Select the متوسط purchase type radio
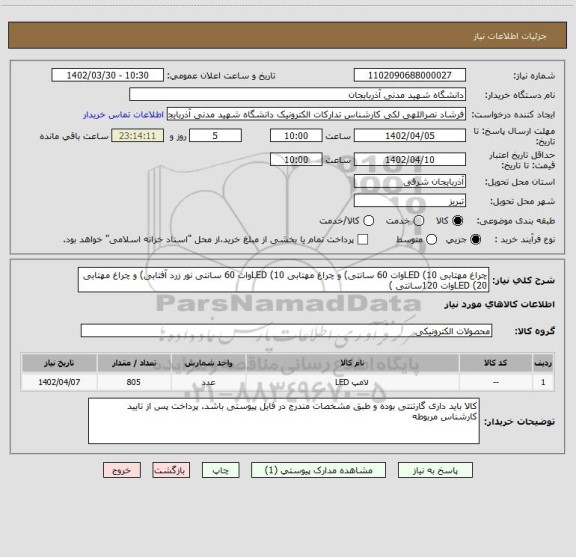The image size is (576, 557). [x=431, y=240]
